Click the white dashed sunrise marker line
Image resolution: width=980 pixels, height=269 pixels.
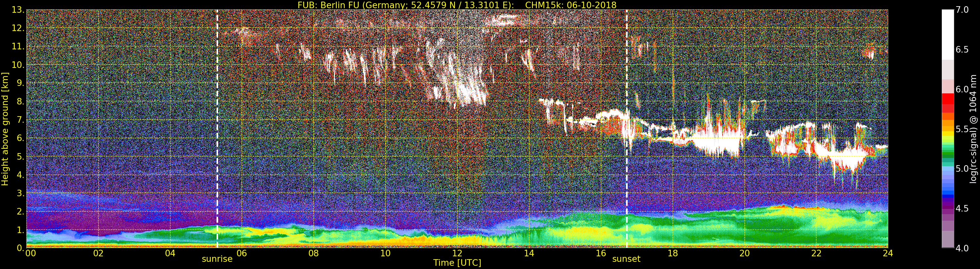[x=217, y=129]
